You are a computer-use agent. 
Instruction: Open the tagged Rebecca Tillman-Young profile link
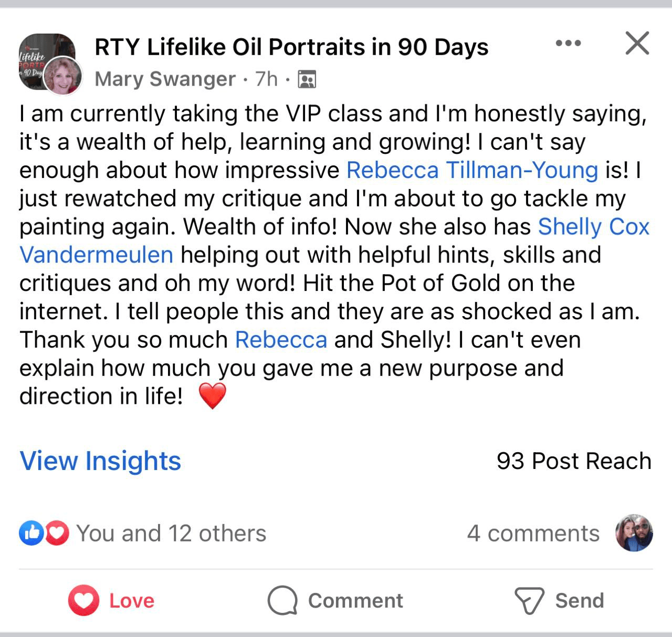point(472,170)
